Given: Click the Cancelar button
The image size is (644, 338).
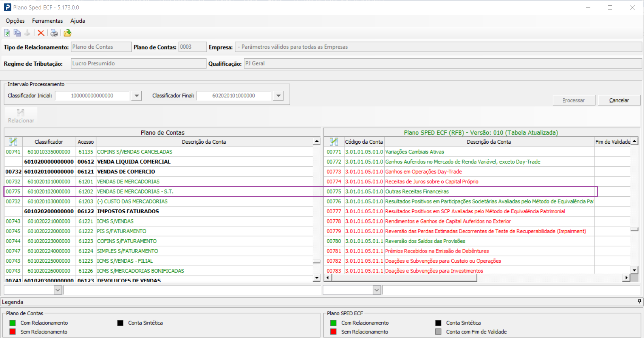Looking at the screenshot, I should tap(619, 100).
